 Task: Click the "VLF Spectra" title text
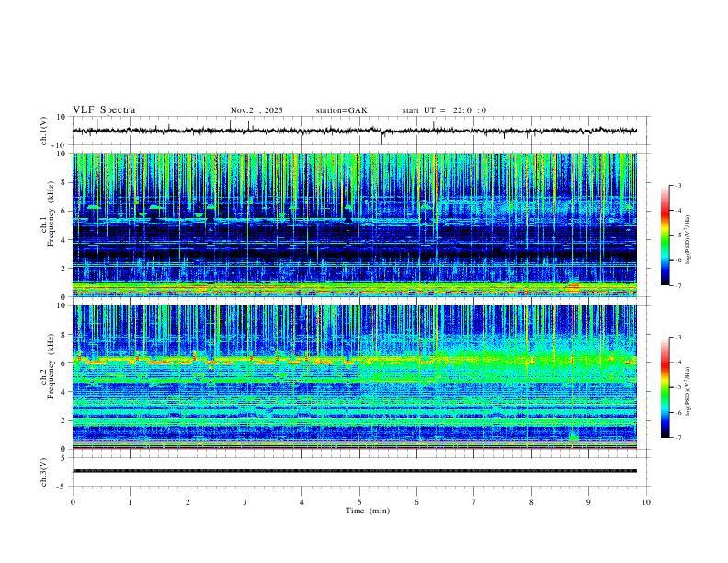click(x=104, y=110)
